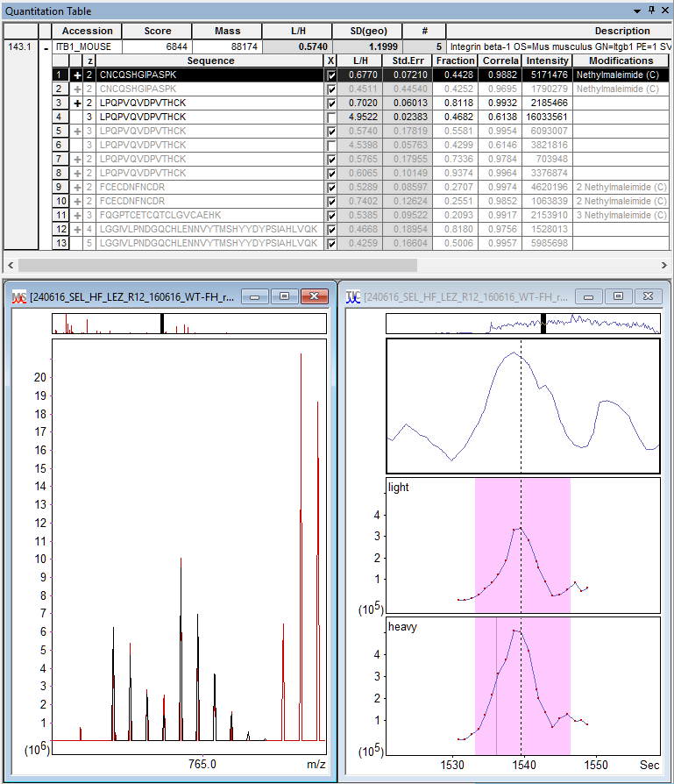The image size is (674, 784).
Task: Minimize the MS spectrum window
Action: click(255, 296)
